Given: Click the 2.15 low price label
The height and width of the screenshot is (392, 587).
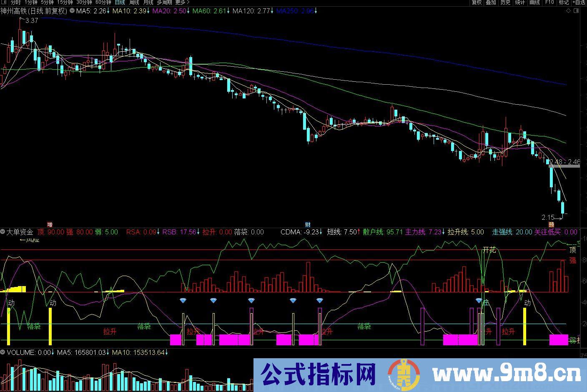Looking at the screenshot, I should point(548,217).
